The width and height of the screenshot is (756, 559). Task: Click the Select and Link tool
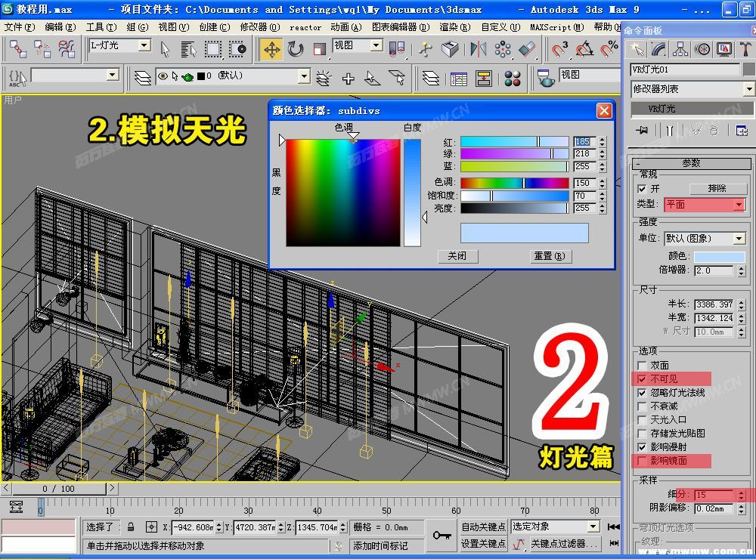click(18, 48)
